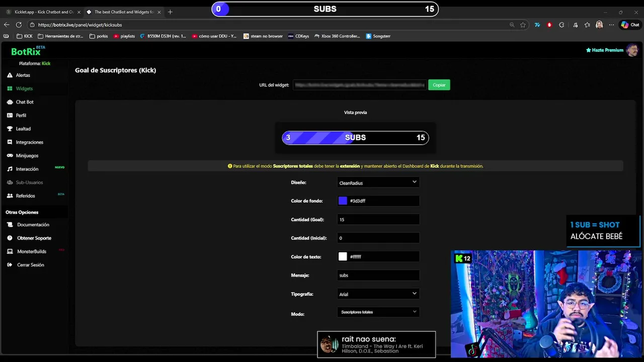644x362 pixels.
Task: Click the Minijuegos gamepad icon
Action: point(10,155)
